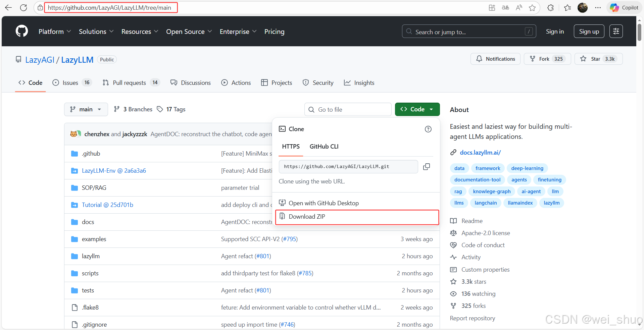
Task: Open the favorites list icon
Action: pos(567,8)
